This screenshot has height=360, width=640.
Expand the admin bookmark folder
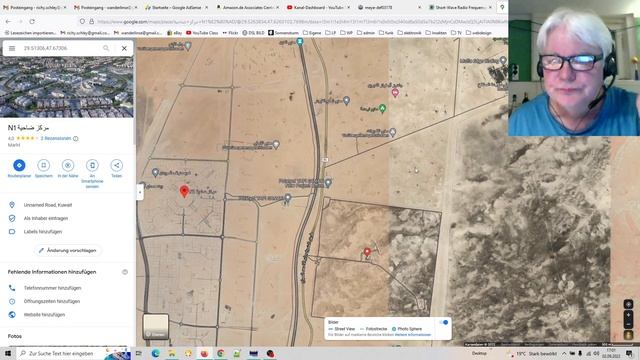click(366, 33)
